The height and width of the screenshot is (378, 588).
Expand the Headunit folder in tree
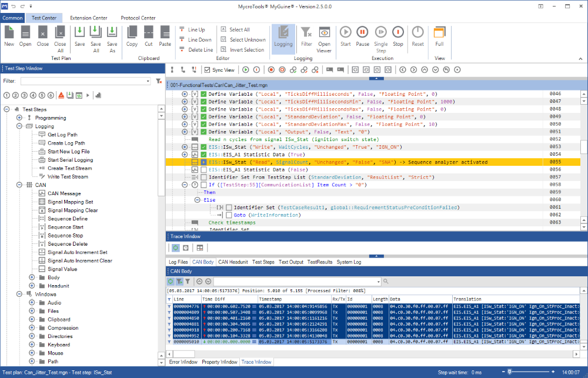(x=32, y=286)
